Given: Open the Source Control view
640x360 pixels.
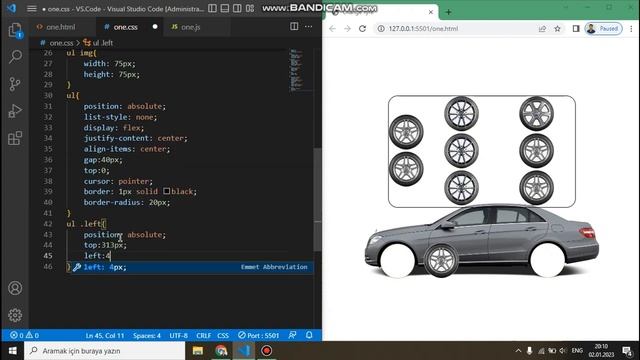Looking at the screenshot, I should click(x=15, y=84).
